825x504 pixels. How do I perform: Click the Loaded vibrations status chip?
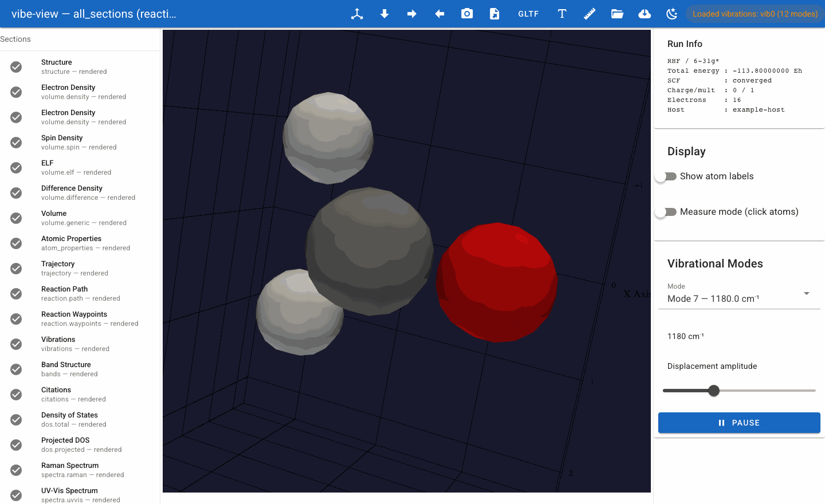755,14
